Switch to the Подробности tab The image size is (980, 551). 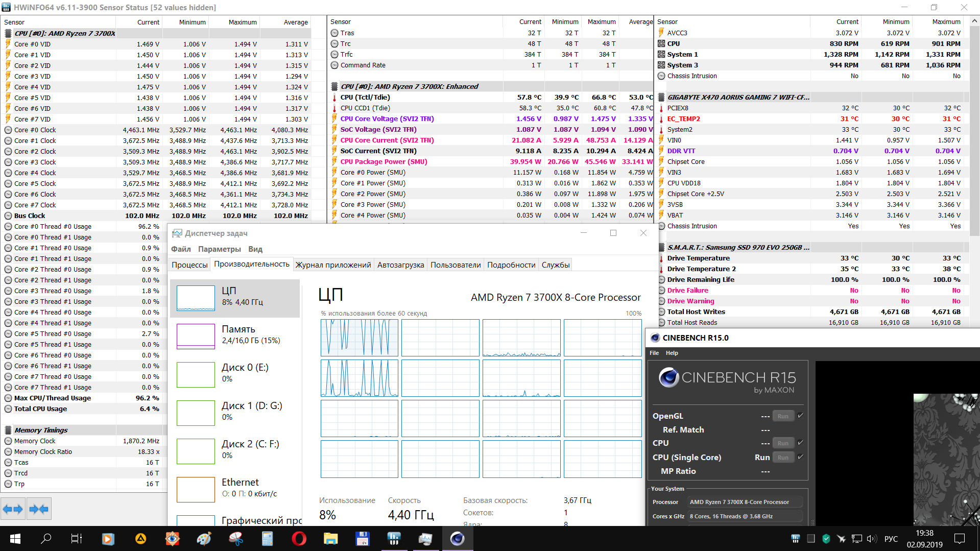pyautogui.click(x=511, y=265)
